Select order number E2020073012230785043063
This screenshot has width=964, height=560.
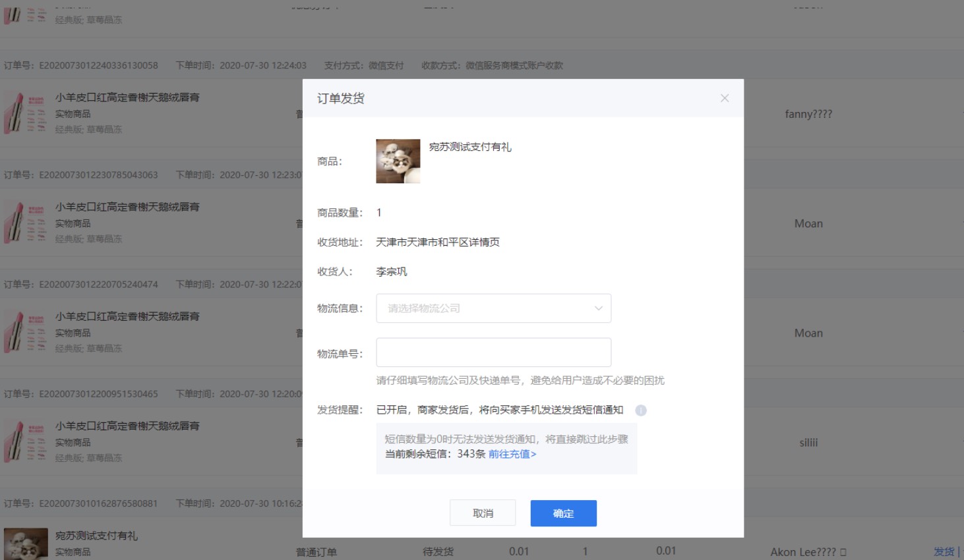[x=99, y=175]
